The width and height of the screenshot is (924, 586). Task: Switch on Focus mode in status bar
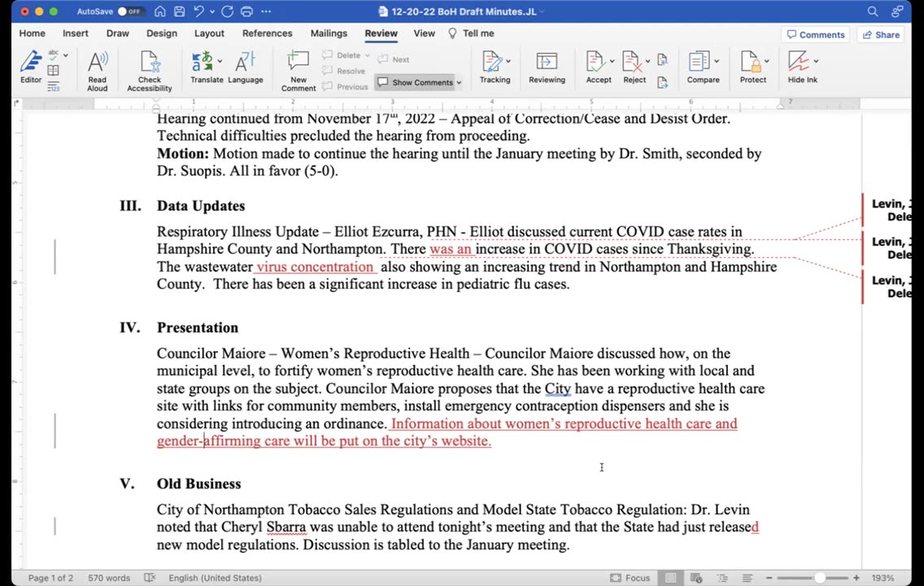tap(630, 578)
